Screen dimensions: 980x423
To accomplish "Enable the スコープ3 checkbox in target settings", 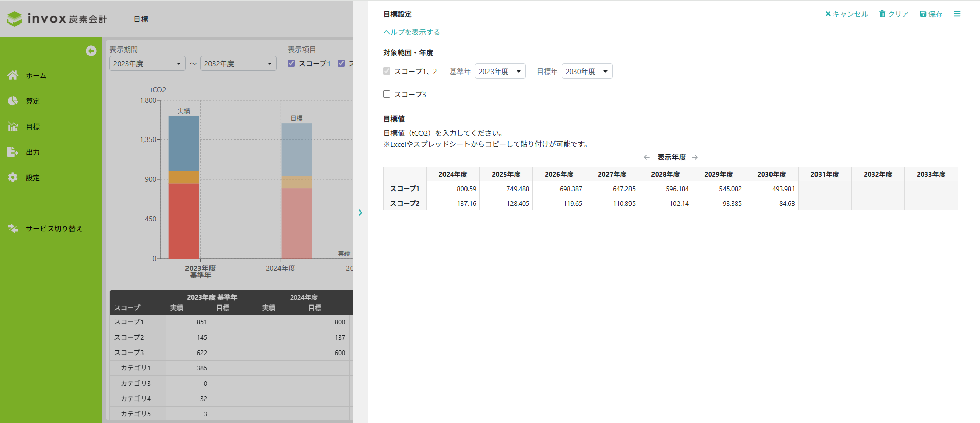I will click(387, 94).
